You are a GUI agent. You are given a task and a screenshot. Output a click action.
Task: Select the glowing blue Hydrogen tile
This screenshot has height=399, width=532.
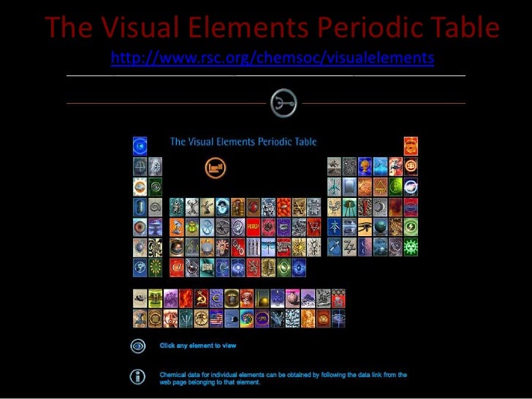(140, 146)
